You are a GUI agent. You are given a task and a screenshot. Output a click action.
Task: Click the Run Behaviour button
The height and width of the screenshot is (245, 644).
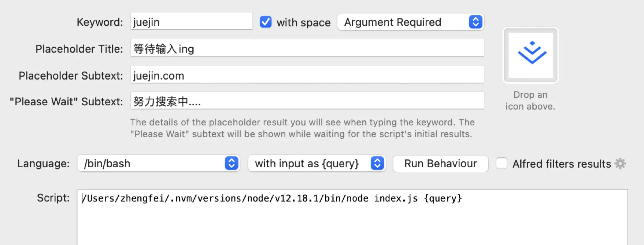click(x=440, y=164)
